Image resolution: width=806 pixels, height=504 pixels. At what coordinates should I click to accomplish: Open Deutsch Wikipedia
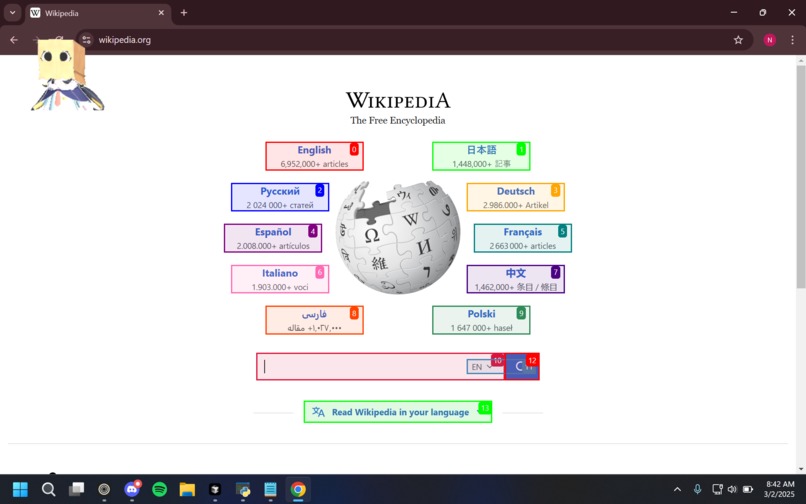click(516, 197)
